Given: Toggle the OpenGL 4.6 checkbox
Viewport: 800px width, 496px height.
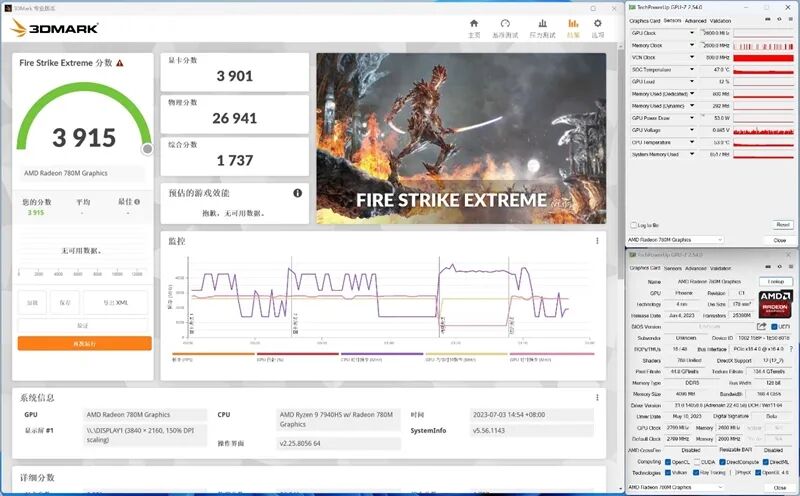Looking at the screenshot, I should point(758,473).
